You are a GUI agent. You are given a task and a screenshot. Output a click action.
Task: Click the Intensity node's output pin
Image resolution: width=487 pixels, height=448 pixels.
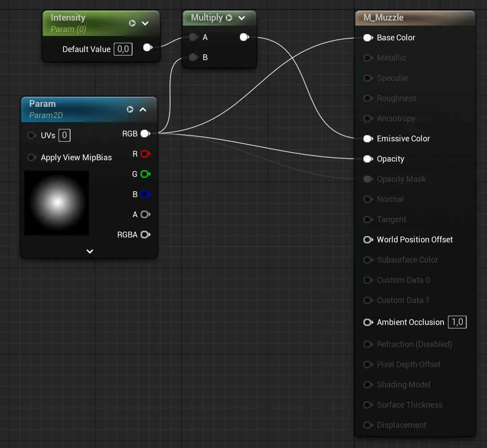point(148,48)
